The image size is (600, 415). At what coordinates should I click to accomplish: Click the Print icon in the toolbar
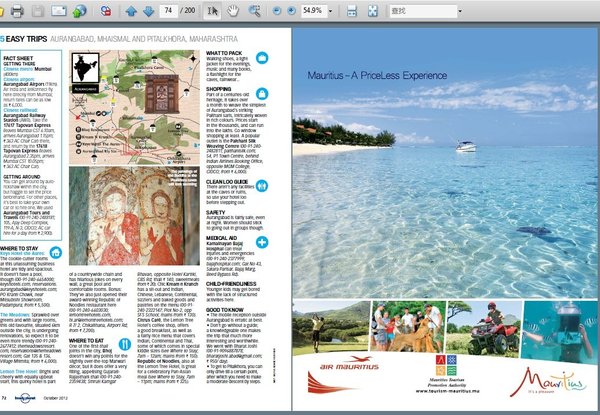pyautogui.click(x=17, y=11)
